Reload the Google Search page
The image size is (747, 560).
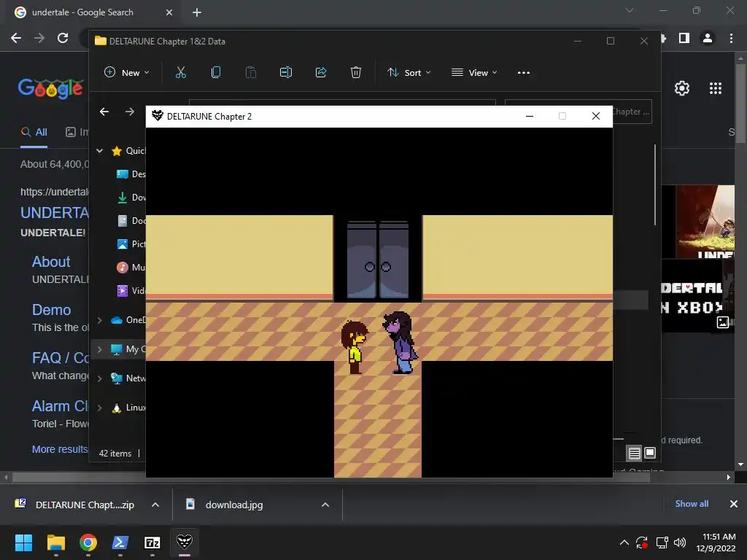[x=63, y=38]
